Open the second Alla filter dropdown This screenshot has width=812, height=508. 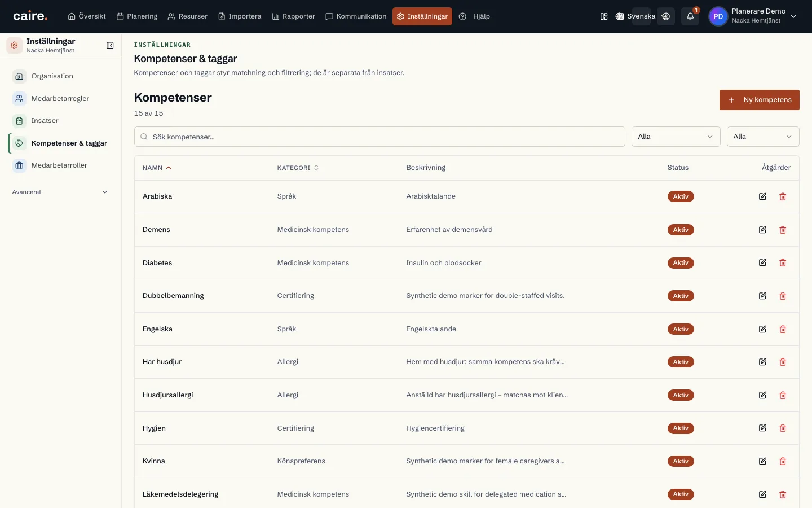[x=763, y=137]
